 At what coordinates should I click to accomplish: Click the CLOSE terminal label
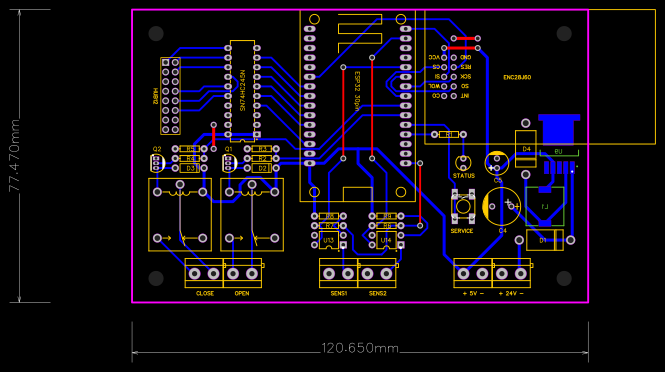coord(205,294)
